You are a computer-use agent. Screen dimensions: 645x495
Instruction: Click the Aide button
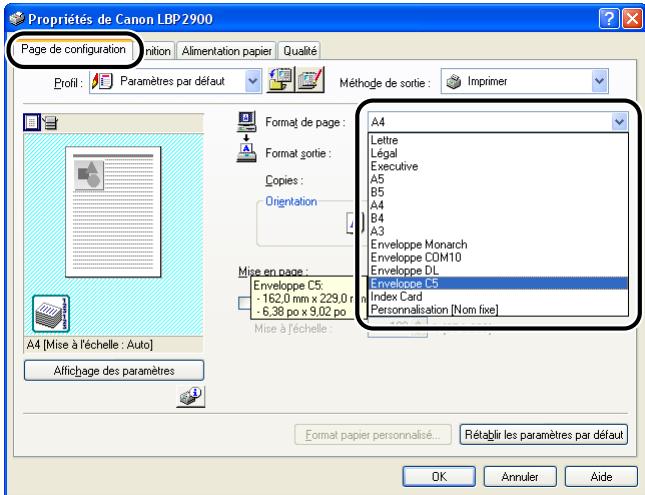pos(601,476)
